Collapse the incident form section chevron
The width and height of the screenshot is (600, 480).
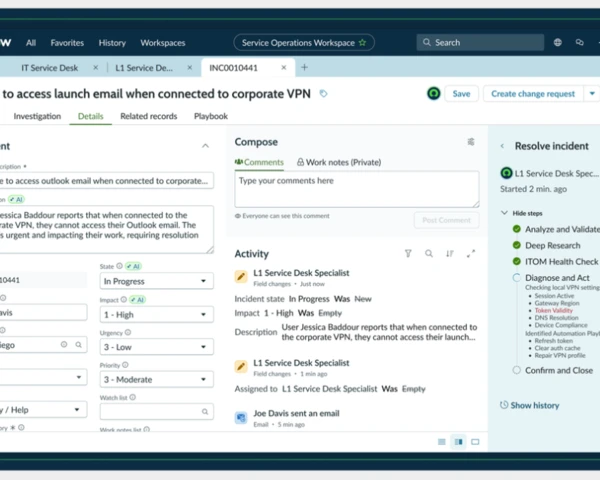(x=205, y=146)
